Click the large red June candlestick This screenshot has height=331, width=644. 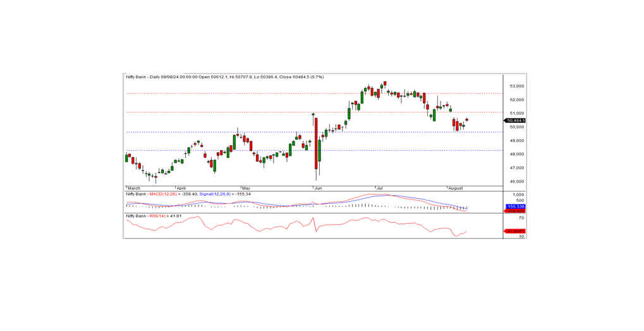tap(316, 144)
